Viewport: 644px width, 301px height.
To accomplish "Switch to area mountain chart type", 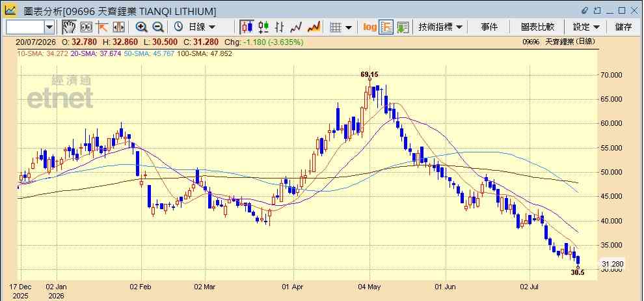I will point(314,27).
